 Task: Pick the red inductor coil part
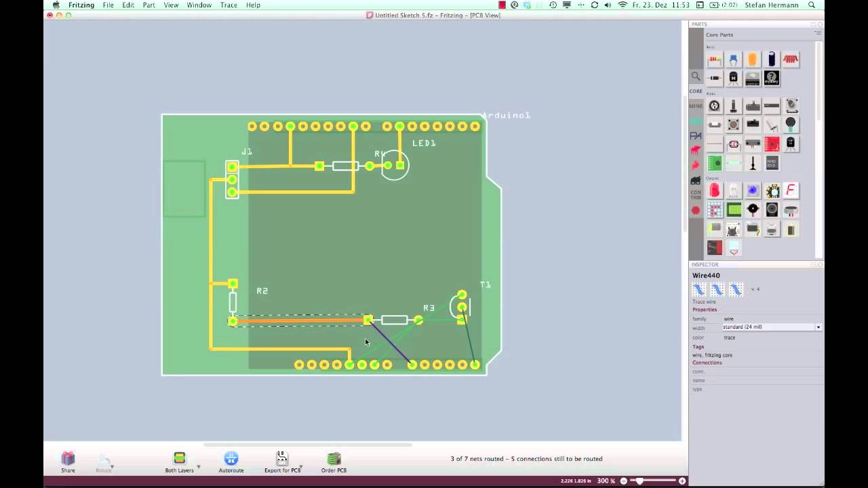click(791, 60)
